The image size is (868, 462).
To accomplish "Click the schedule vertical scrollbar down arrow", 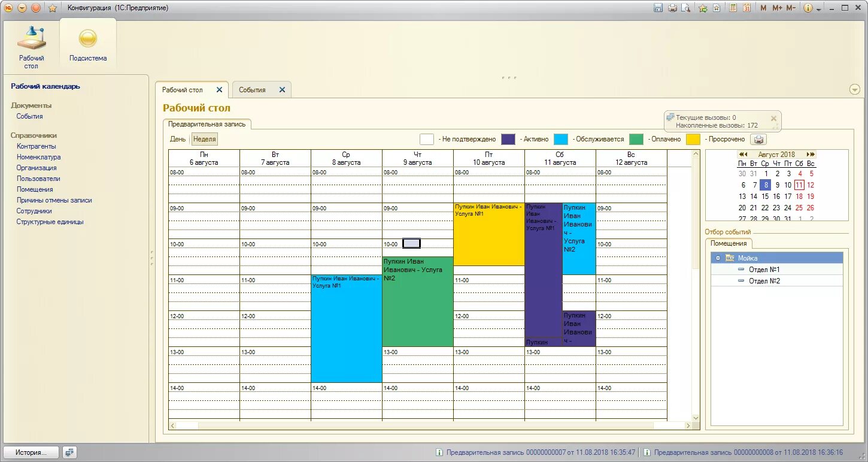I will coord(695,417).
